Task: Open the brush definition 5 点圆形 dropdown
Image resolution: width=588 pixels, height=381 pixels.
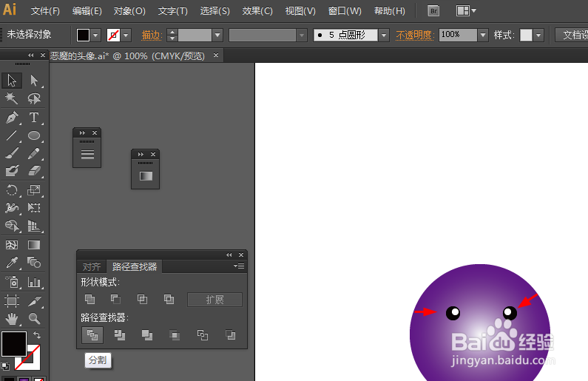Action: 384,36
